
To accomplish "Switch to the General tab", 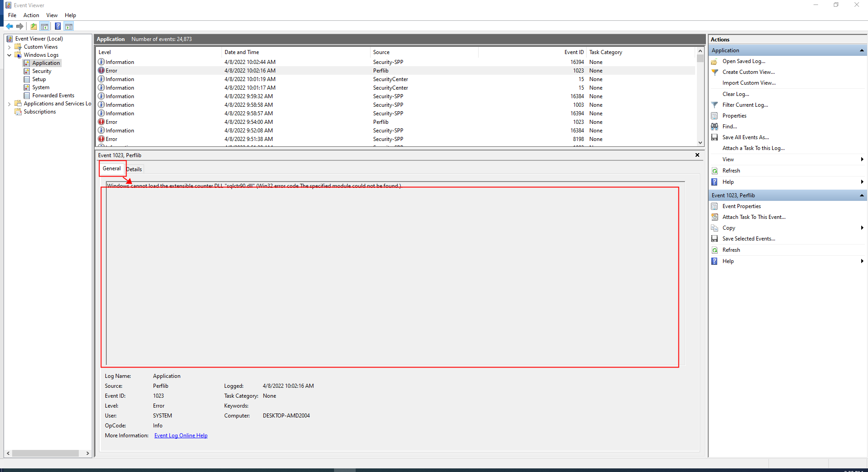I will pyautogui.click(x=112, y=168).
